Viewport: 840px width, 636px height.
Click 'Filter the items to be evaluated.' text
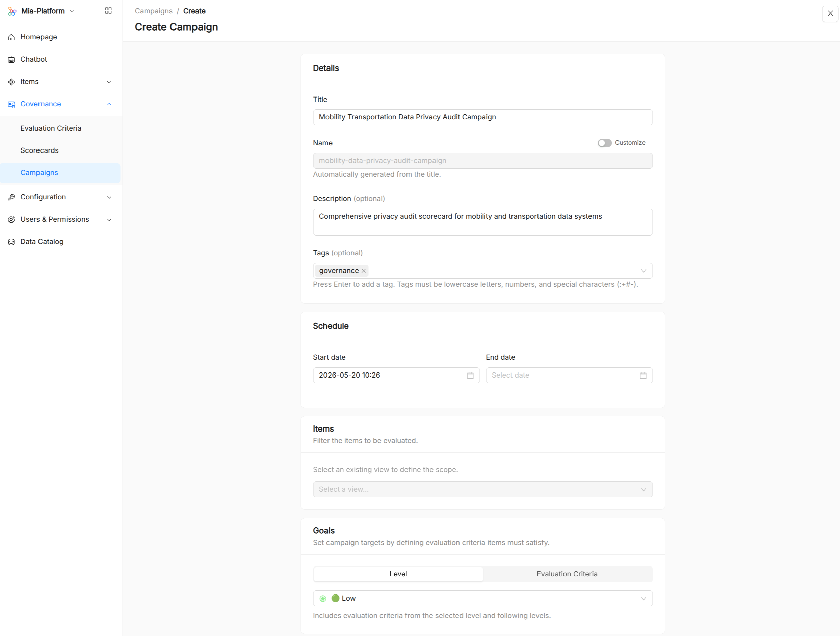365,441
